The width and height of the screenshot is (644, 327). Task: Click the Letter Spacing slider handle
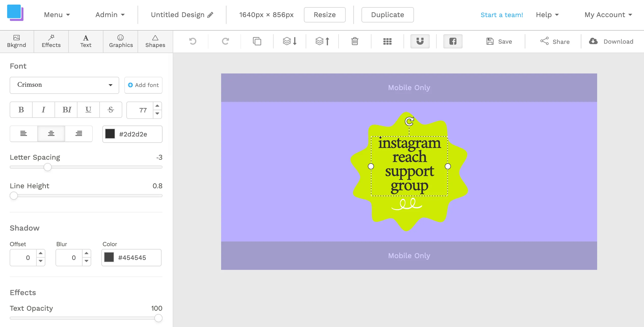(48, 167)
